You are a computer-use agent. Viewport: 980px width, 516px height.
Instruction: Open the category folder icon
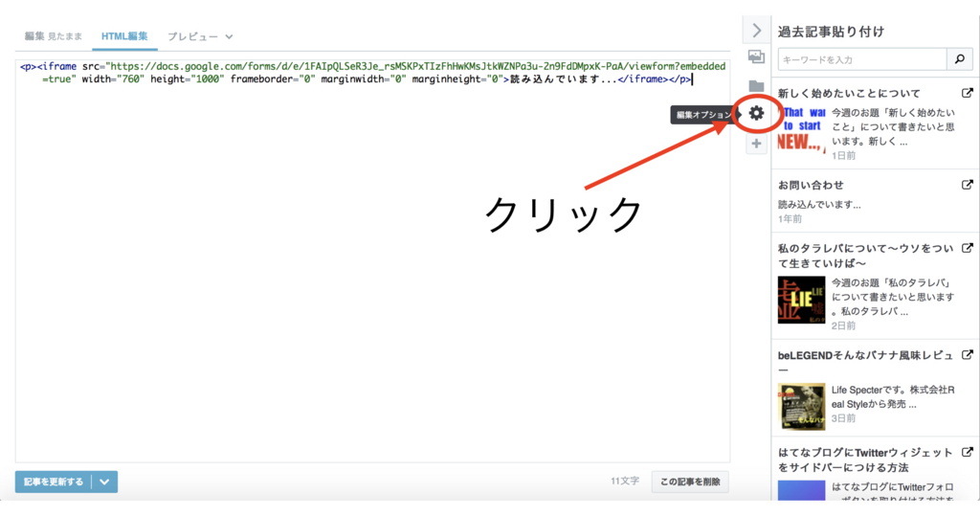pyautogui.click(x=756, y=86)
